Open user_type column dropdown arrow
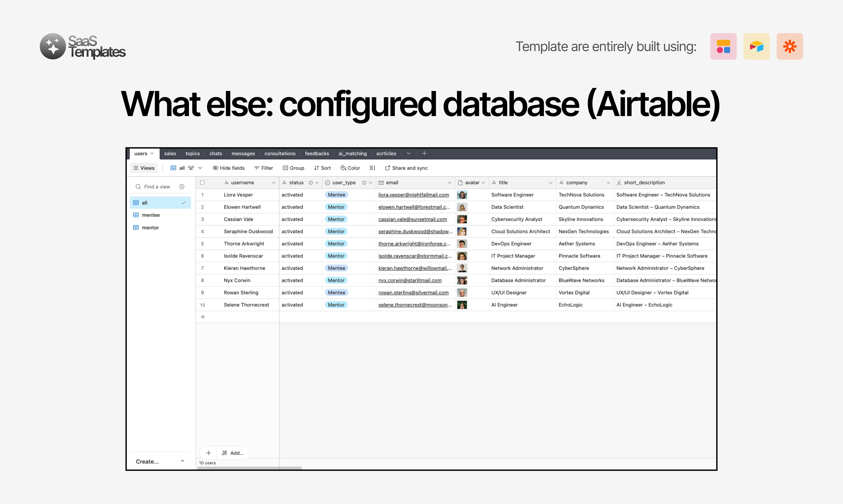 pyautogui.click(x=371, y=183)
